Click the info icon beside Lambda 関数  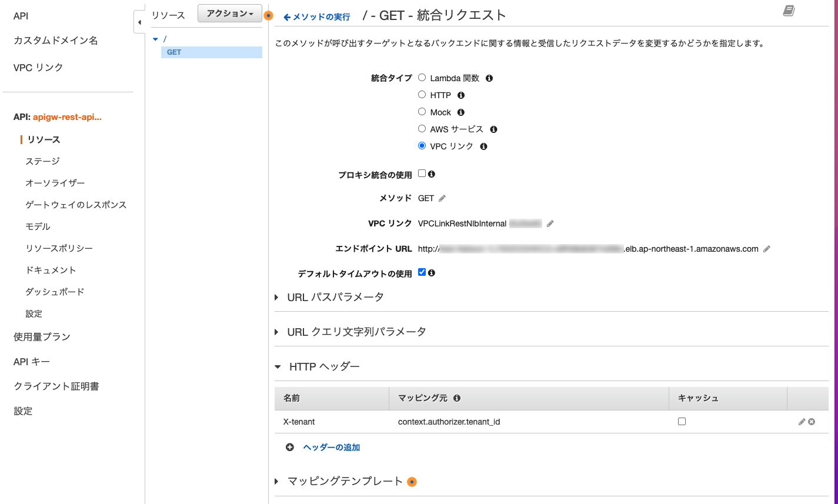click(x=488, y=78)
